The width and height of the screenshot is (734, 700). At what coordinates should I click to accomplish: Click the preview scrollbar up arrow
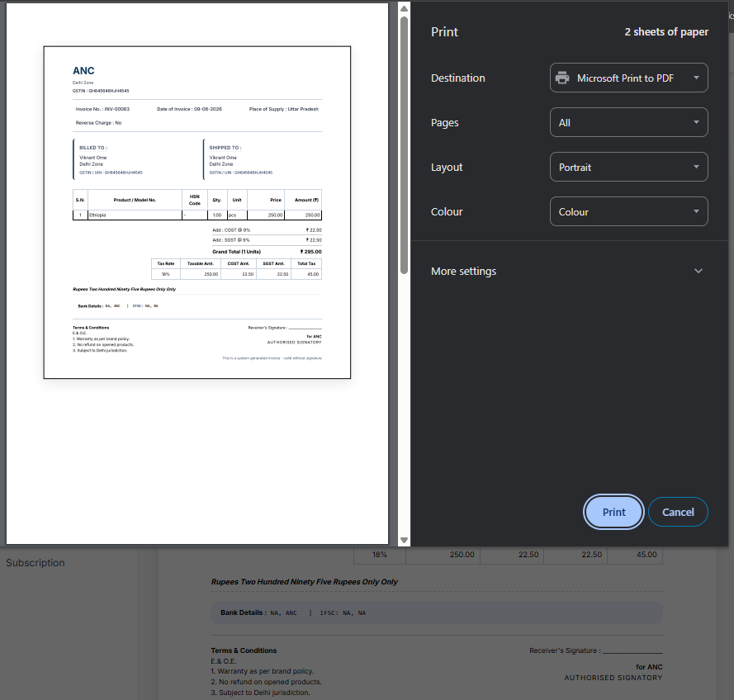[x=404, y=9]
